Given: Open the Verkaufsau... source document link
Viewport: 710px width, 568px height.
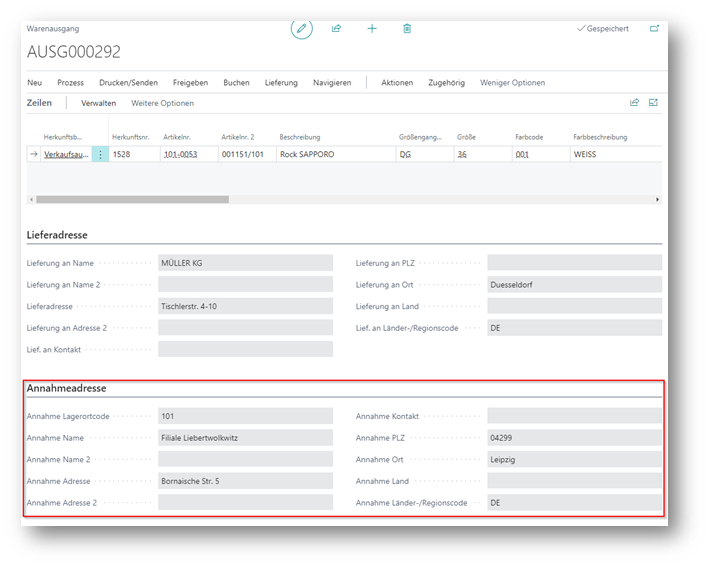Looking at the screenshot, I should coord(65,154).
